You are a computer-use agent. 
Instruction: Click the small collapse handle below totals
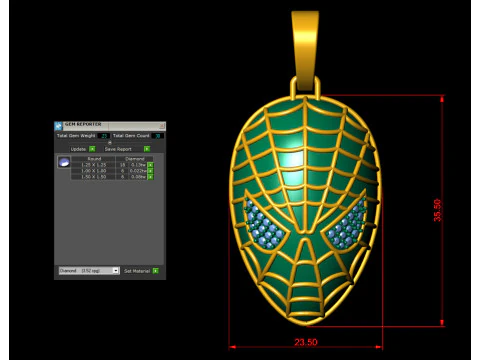[x=110, y=143]
